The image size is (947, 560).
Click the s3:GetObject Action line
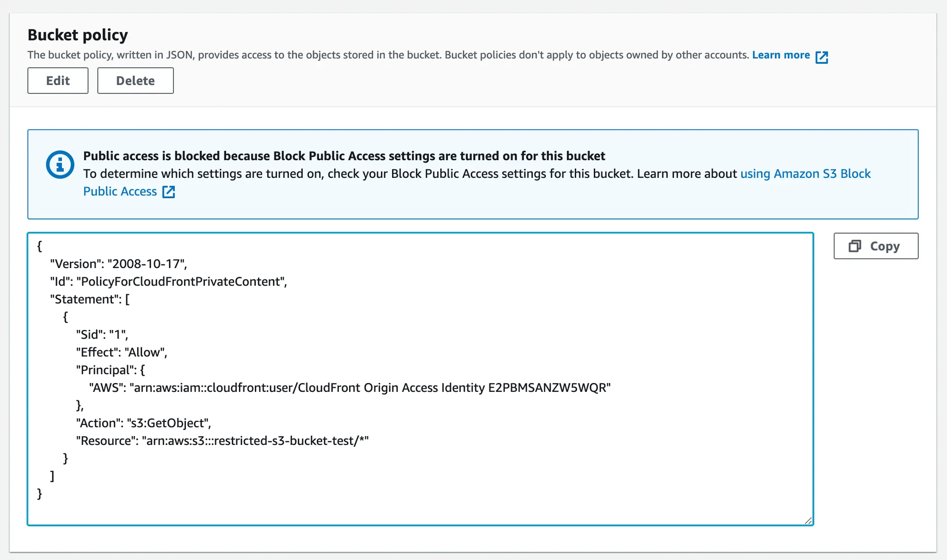click(143, 423)
